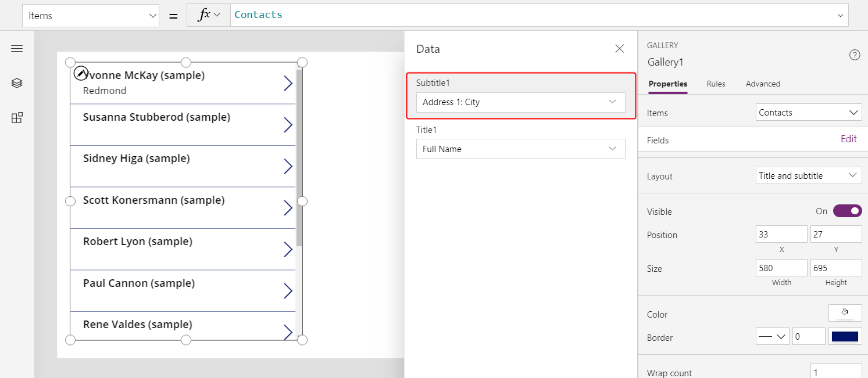
Task: Open the Items property selector dropdown
Action: [x=91, y=16]
